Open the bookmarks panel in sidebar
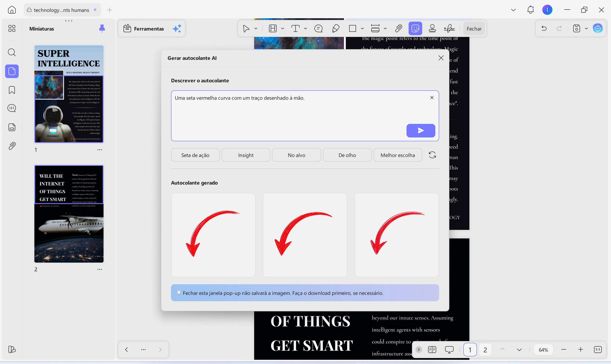The width and height of the screenshot is (611, 364). coord(12,90)
